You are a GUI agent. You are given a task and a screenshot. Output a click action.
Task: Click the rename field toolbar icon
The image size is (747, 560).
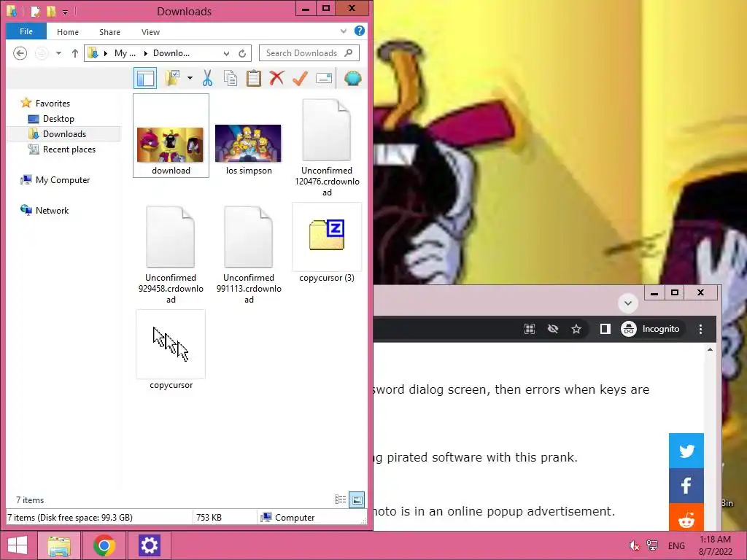click(323, 78)
